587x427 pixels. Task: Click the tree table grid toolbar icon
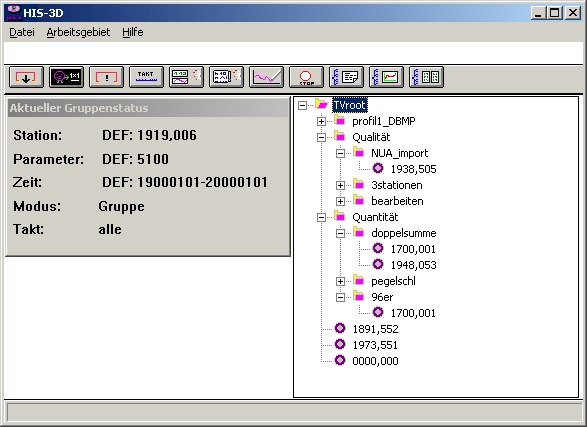[x=427, y=77]
